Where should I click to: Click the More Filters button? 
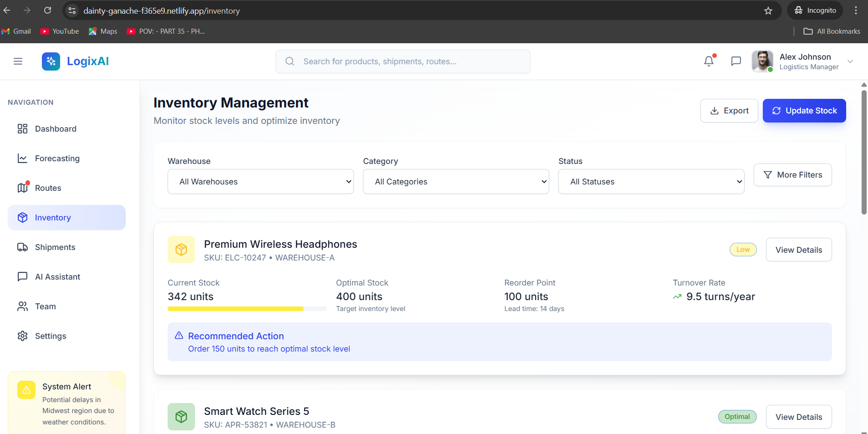793,175
